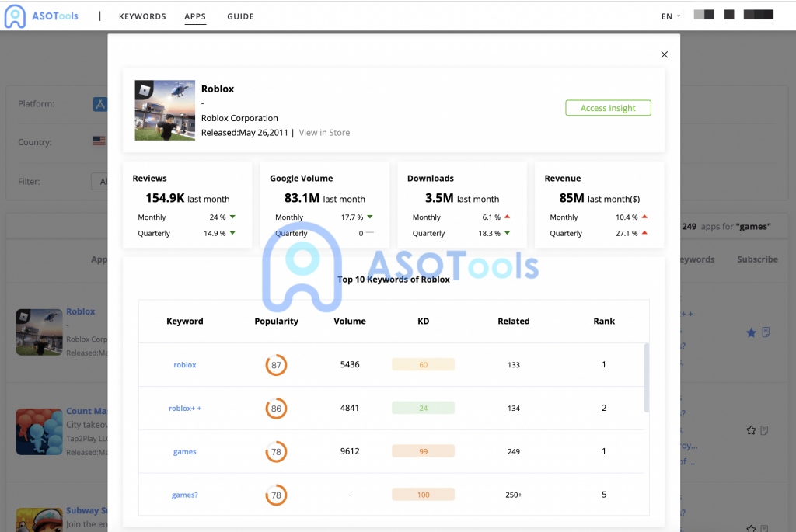
Task: Click Count Masters thumbnail in background list
Action: (x=39, y=432)
